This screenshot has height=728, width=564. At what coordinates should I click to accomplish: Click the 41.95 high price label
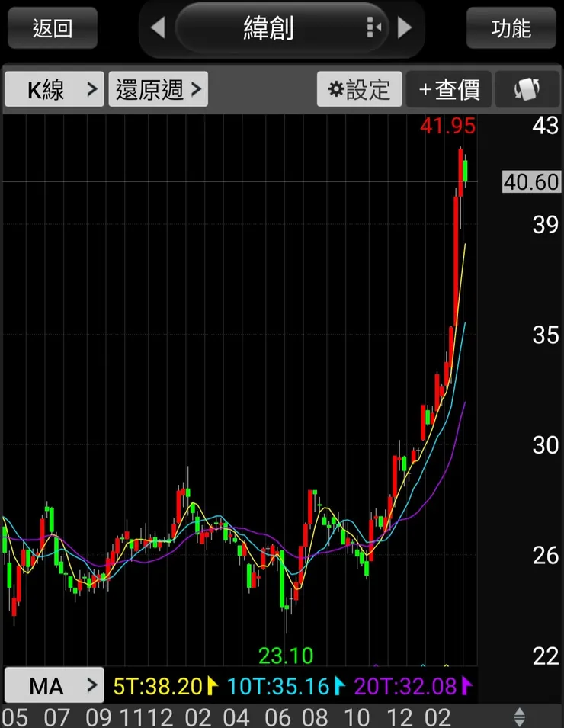447,126
